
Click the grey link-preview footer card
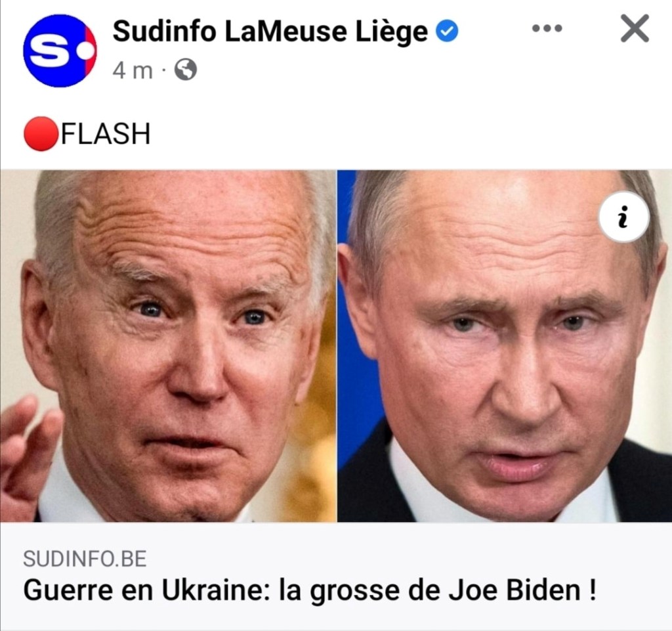tap(336, 576)
